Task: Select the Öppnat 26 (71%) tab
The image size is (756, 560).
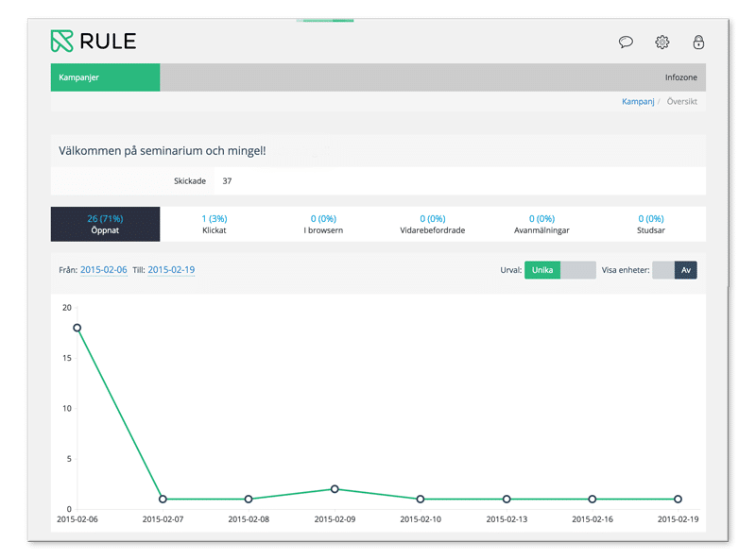Action: point(105,224)
